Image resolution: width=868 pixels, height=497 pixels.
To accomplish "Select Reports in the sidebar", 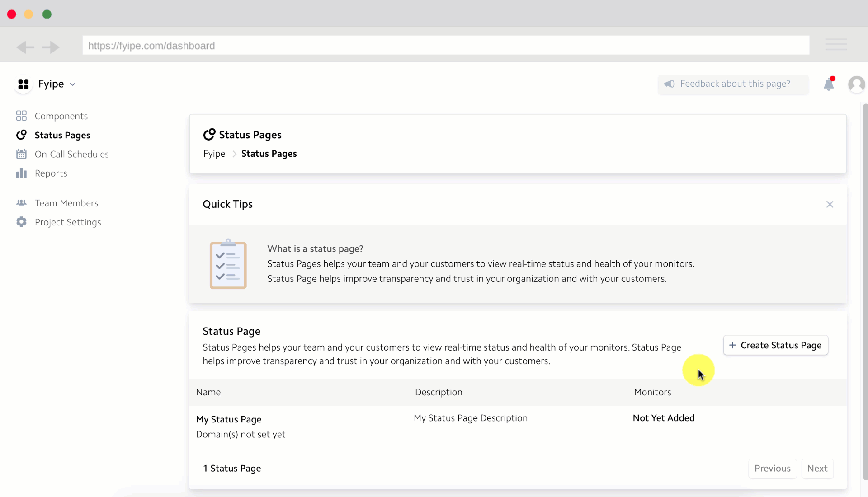I will click(x=51, y=173).
